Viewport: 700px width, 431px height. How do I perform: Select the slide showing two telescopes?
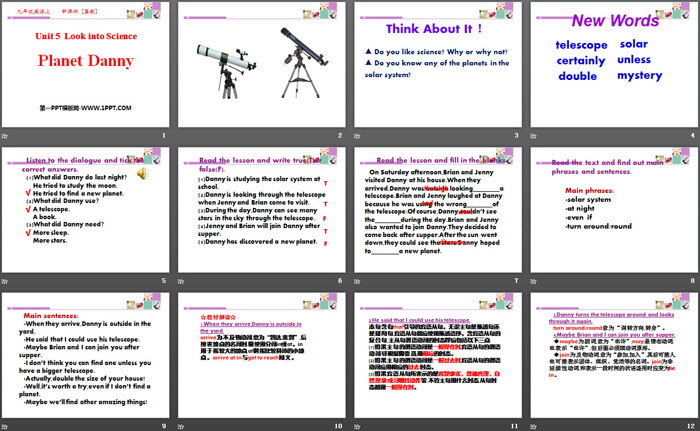coord(262,64)
